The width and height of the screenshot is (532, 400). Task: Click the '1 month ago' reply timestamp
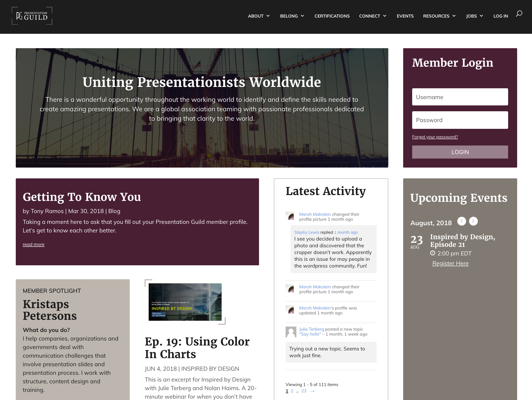346,232
